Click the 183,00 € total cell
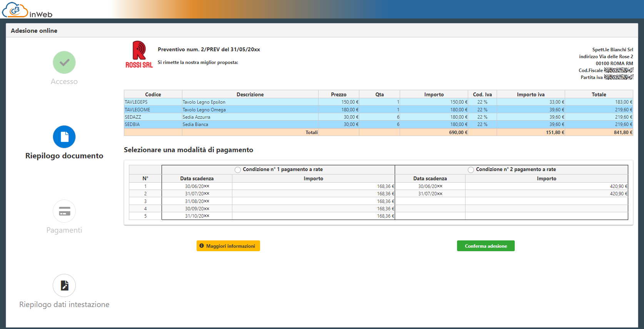The height and width of the screenshot is (329, 644). 599,102
